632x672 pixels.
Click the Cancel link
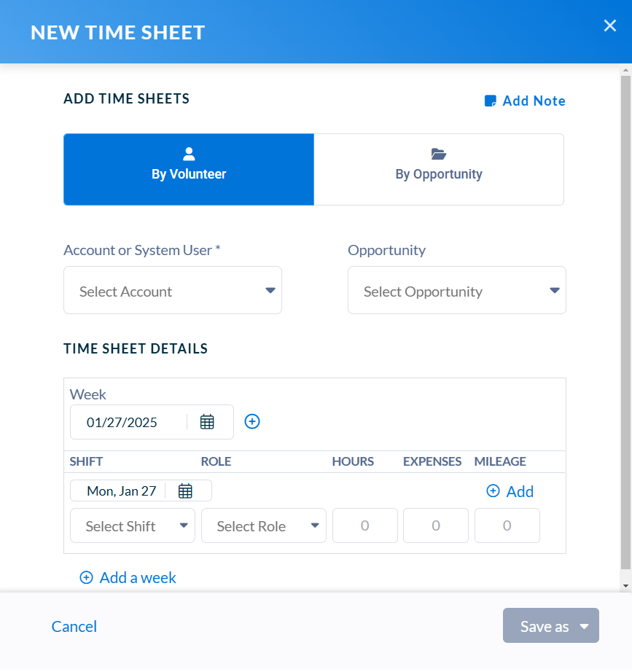(74, 627)
